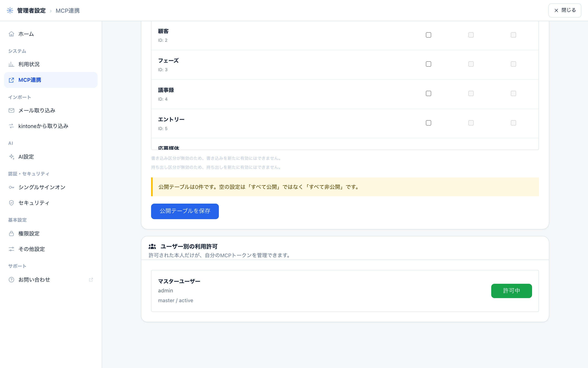
Task: Open シングルサインオン in the sidebar
Action: 51,187
